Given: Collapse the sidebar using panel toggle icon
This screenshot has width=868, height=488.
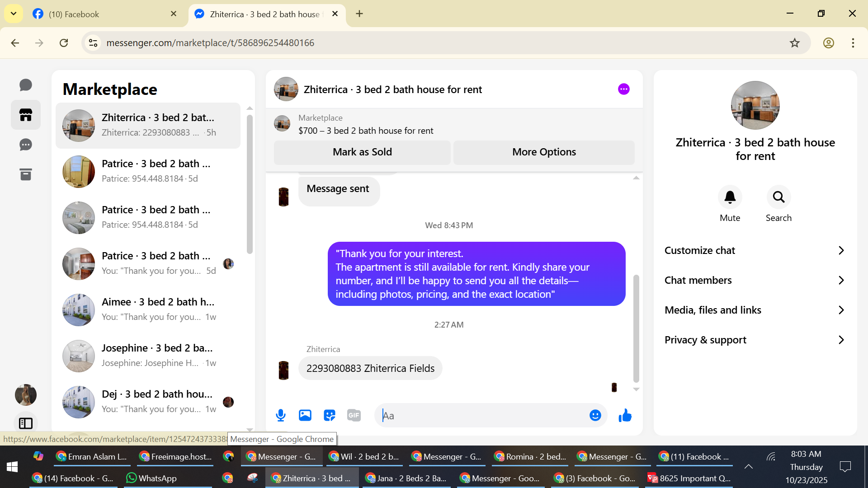Looking at the screenshot, I should pyautogui.click(x=26, y=423).
